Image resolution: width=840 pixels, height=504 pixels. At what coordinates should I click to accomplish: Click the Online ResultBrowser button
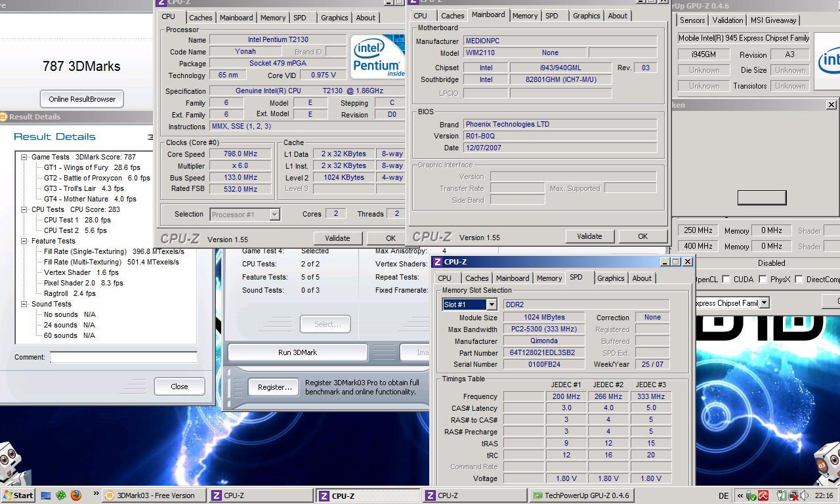[x=82, y=99]
